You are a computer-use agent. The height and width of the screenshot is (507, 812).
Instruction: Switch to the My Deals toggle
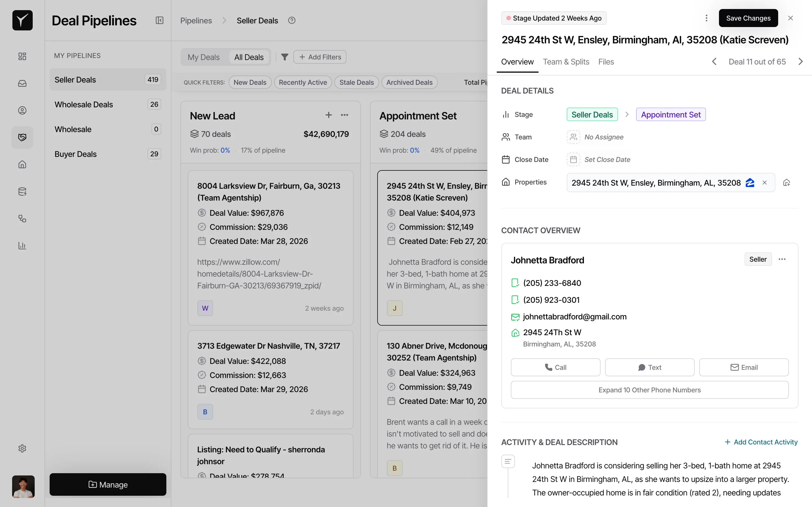click(204, 57)
